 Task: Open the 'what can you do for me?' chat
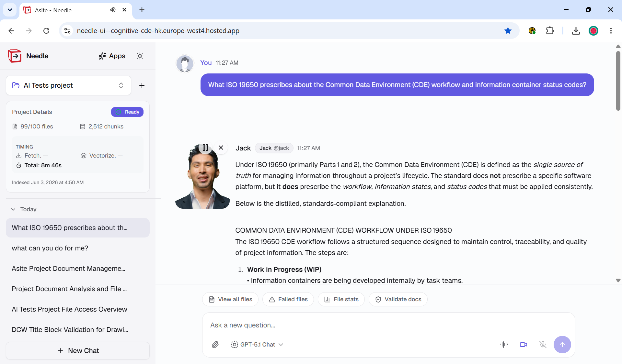point(78,248)
